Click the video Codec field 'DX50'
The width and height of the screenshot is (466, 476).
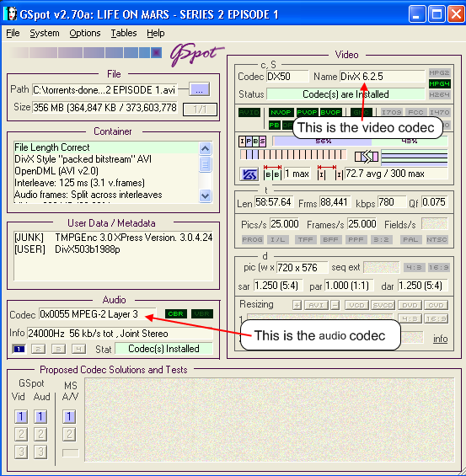(287, 76)
